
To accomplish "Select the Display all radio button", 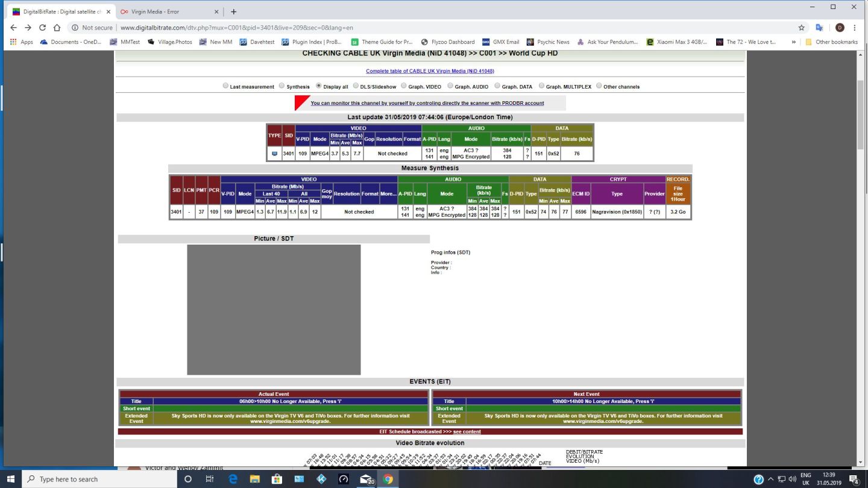I will tap(319, 86).
